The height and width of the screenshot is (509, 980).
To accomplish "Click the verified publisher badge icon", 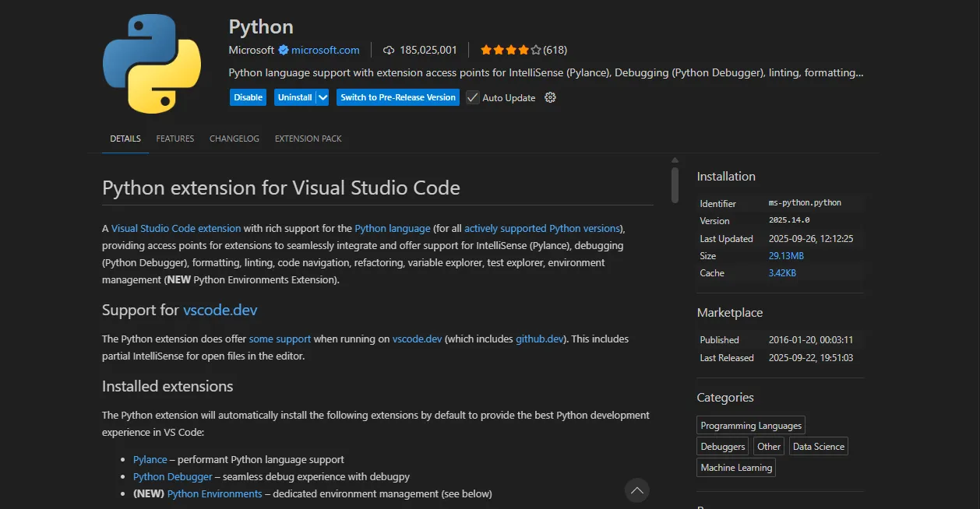I will click(284, 50).
